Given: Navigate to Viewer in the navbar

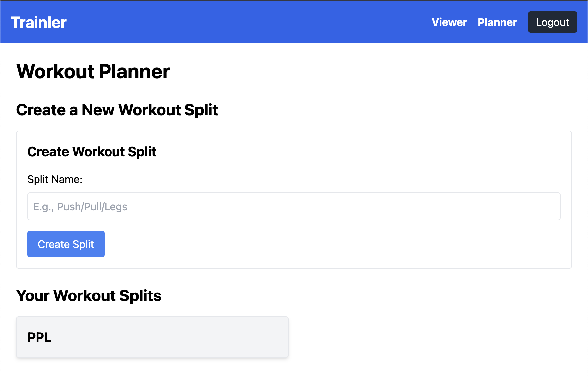Looking at the screenshot, I should click(449, 22).
